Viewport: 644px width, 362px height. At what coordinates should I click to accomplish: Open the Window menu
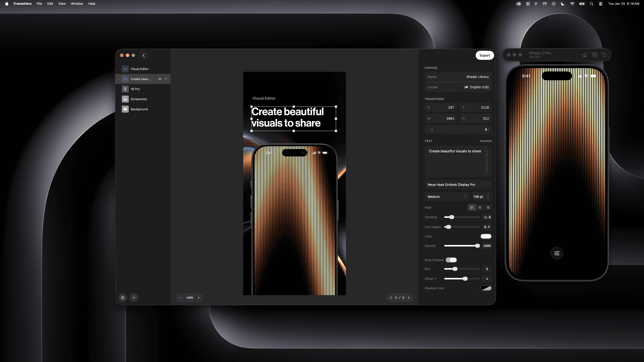pyautogui.click(x=77, y=4)
